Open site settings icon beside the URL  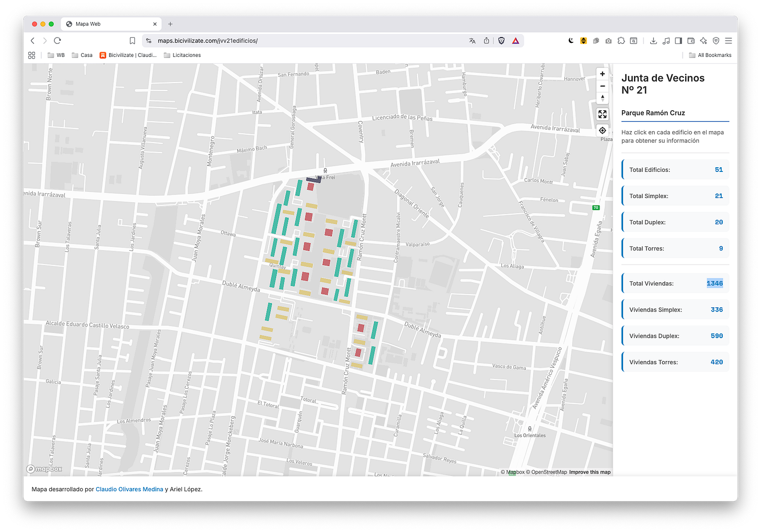point(148,41)
